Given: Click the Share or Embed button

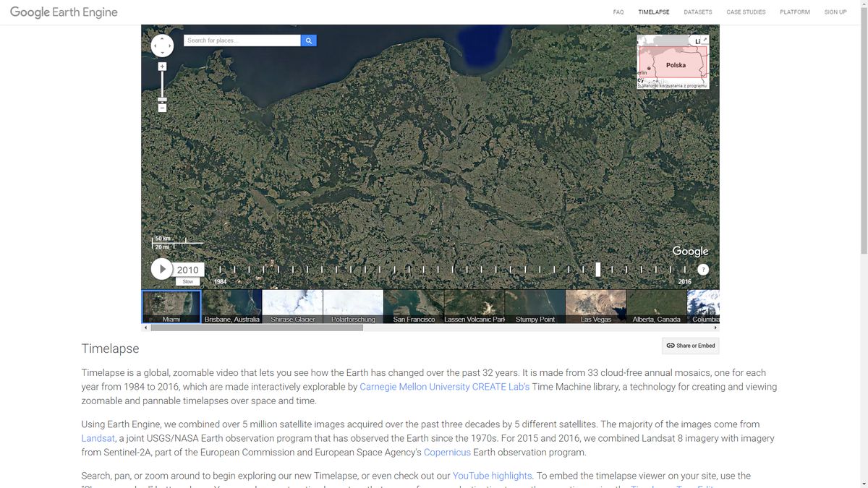Looking at the screenshot, I should [x=690, y=346].
